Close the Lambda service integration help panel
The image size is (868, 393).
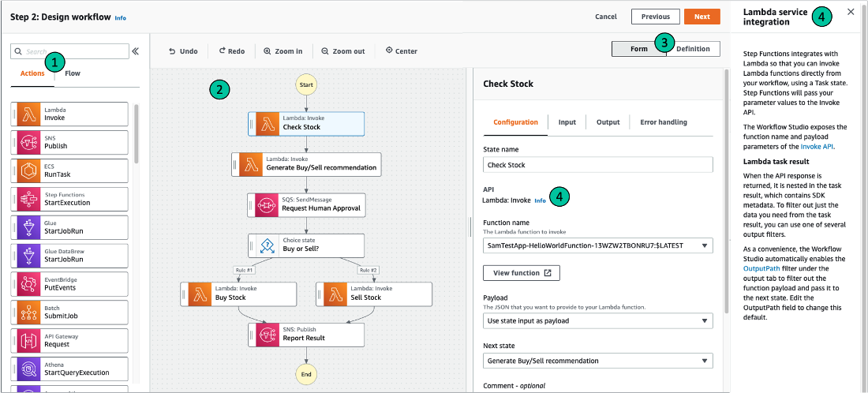pos(851,12)
